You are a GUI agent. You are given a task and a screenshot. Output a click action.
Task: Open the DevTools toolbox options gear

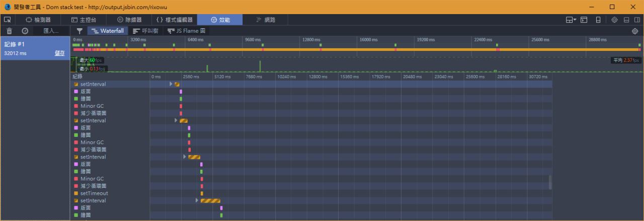point(614,20)
